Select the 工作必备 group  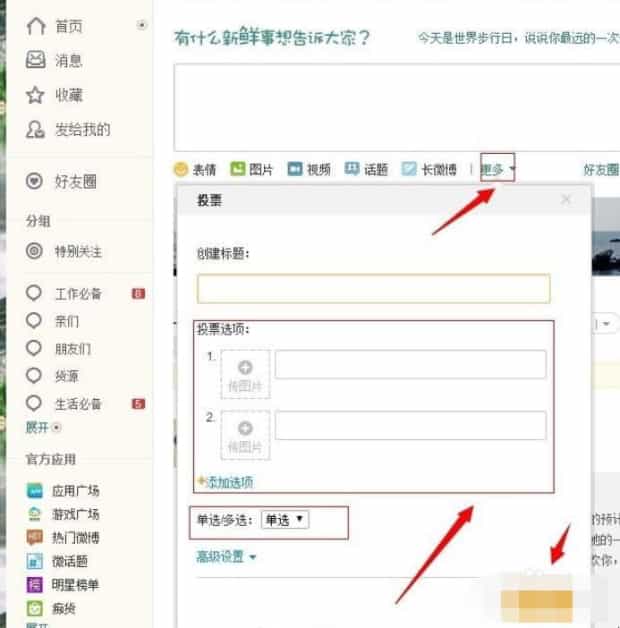[x=77, y=294]
